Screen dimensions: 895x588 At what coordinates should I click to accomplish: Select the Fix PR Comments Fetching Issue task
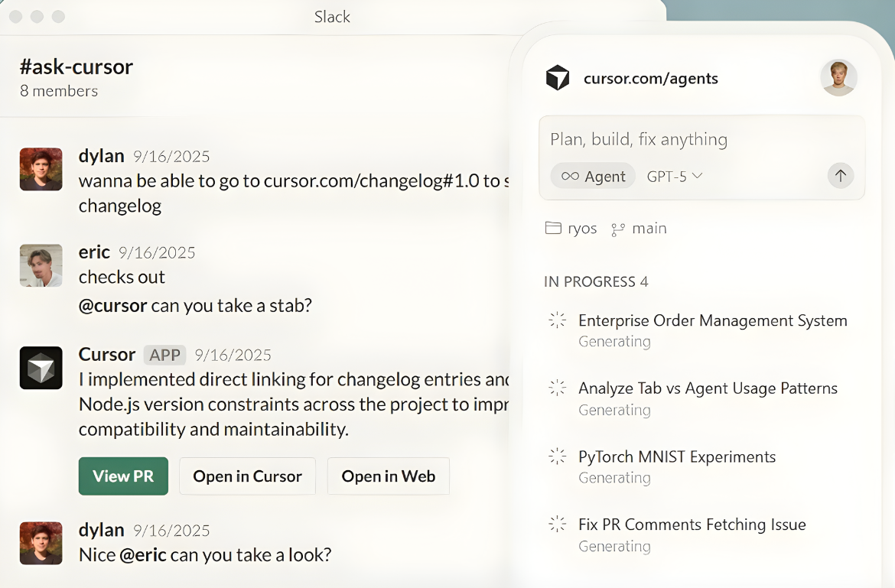coord(692,525)
